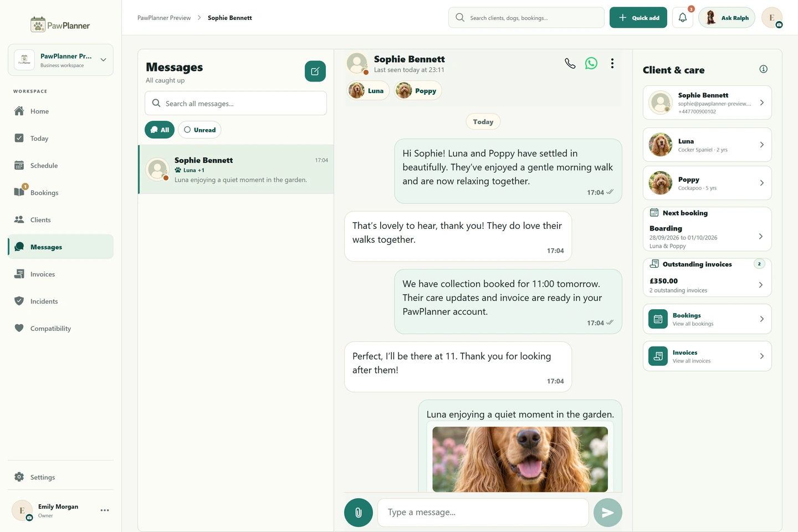
Task: Click the top-right user avatar E
Action: 772,18
